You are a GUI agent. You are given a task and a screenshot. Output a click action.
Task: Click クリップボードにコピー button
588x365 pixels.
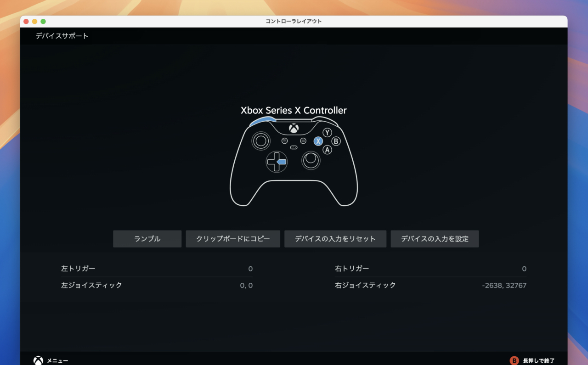[x=233, y=239]
